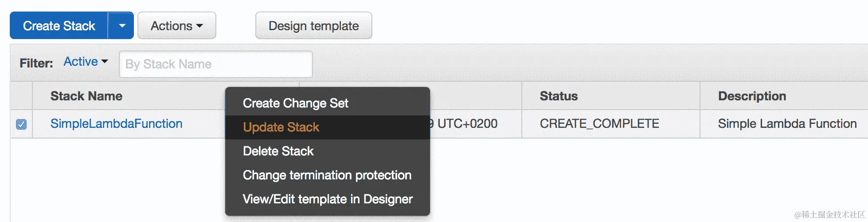The height and width of the screenshot is (222, 868).
Task: Click the Simple Lambda Function description cell
Action: [x=787, y=123]
